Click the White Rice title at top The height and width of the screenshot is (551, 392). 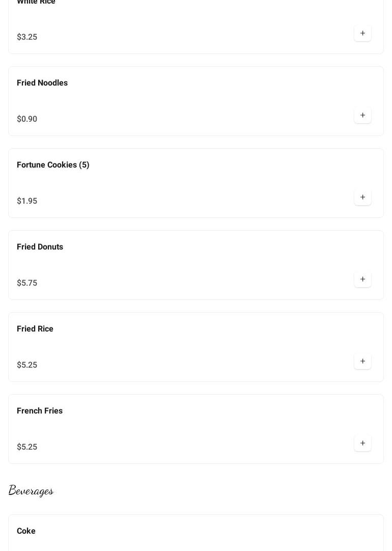36,2
